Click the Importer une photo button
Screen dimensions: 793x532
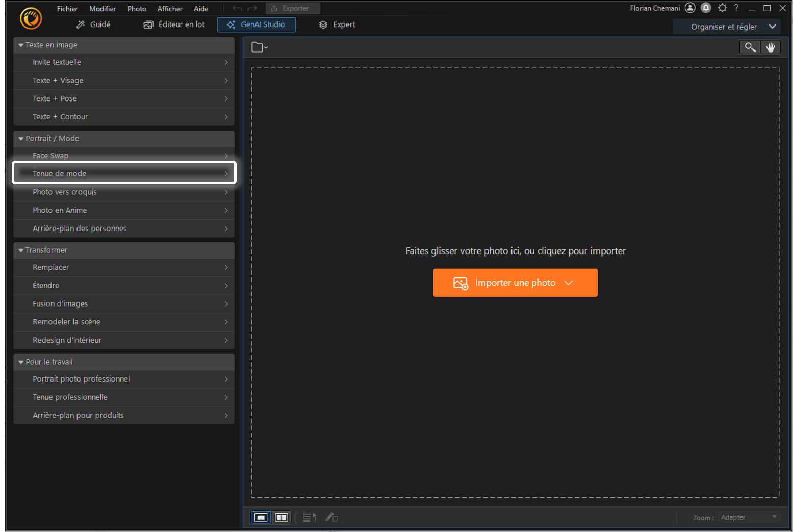click(x=515, y=283)
